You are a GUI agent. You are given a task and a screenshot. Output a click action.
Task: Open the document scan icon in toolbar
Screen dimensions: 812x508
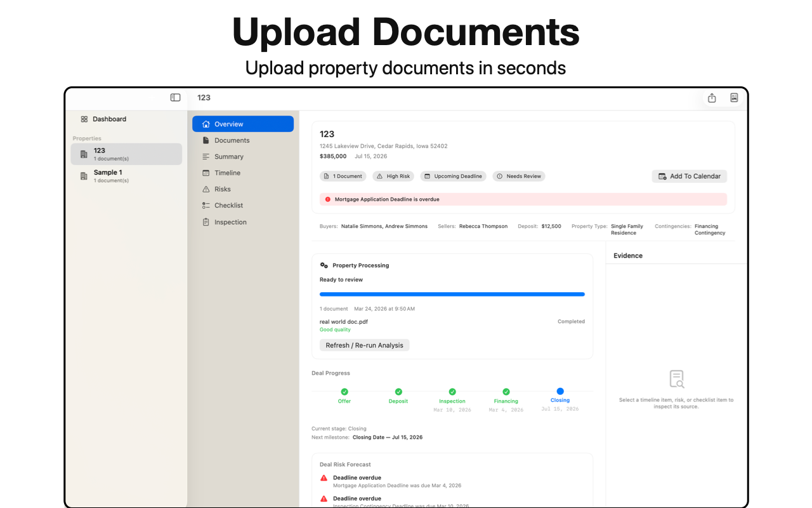click(x=734, y=97)
